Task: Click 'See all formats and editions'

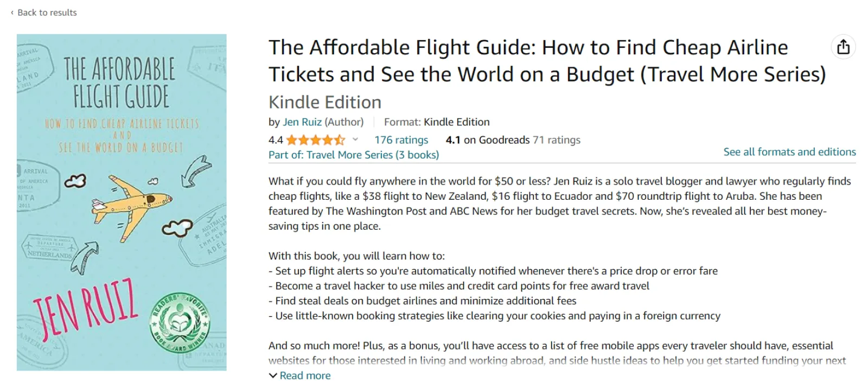Action: [x=789, y=152]
